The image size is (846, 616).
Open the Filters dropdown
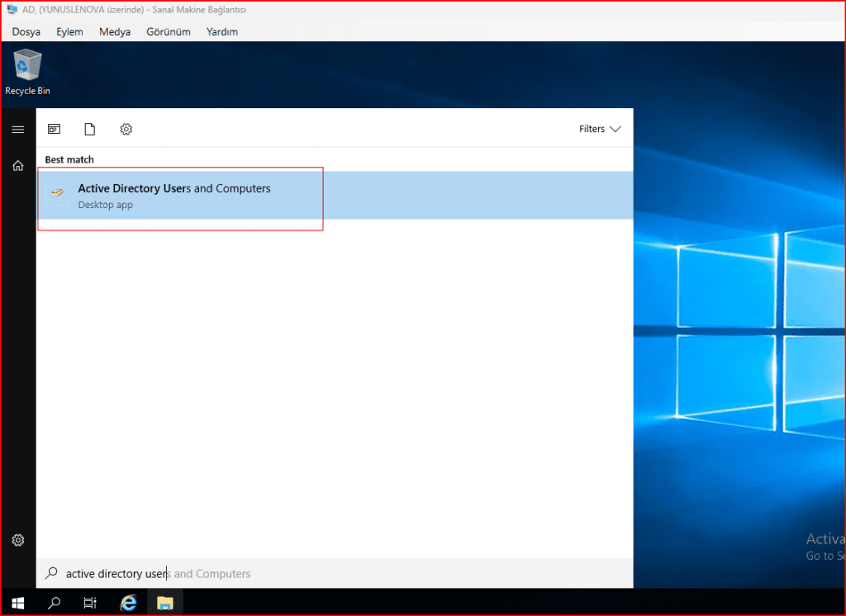click(x=600, y=129)
